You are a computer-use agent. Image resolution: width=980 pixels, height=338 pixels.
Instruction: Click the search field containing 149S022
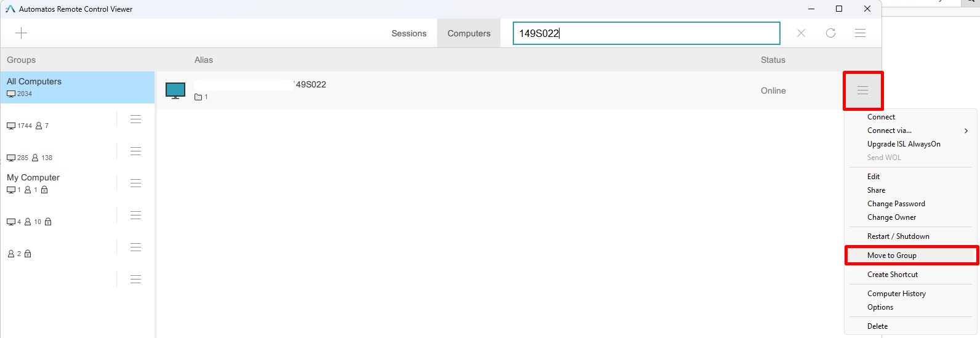pyautogui.click(x=646, y=33)
